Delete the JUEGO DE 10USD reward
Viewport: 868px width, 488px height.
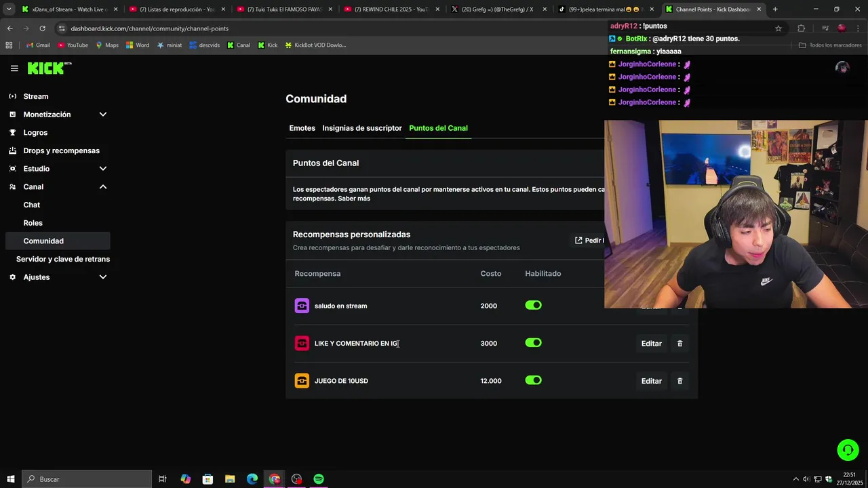[680, 381]
